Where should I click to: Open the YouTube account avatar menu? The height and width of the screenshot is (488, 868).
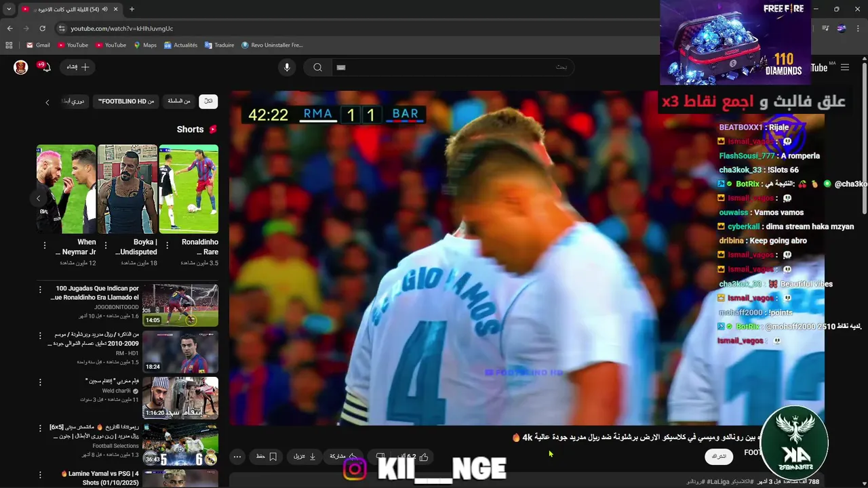click(x=21, y=67)
